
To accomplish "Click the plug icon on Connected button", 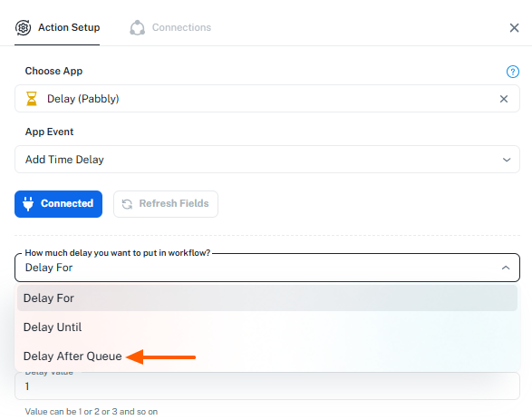I will (28, 204).
